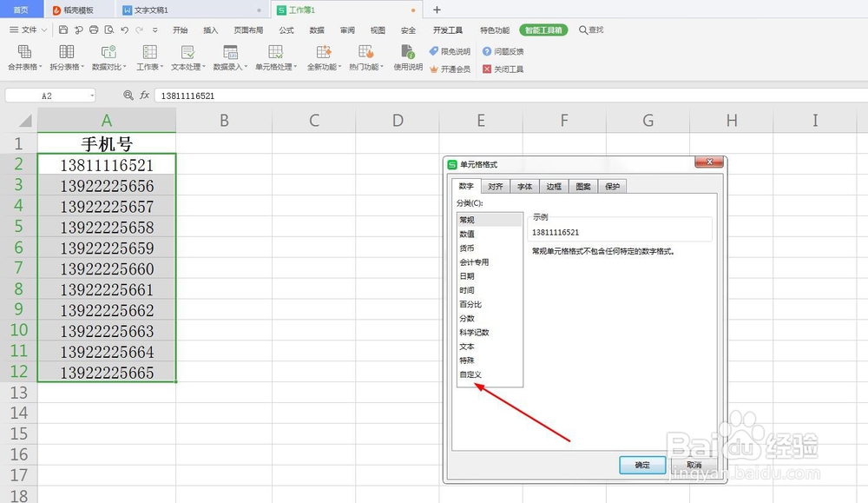Expand the 拆分表格 dropdown label
The width and height of the screenshot is (868, 503).
tap(67, 67)
